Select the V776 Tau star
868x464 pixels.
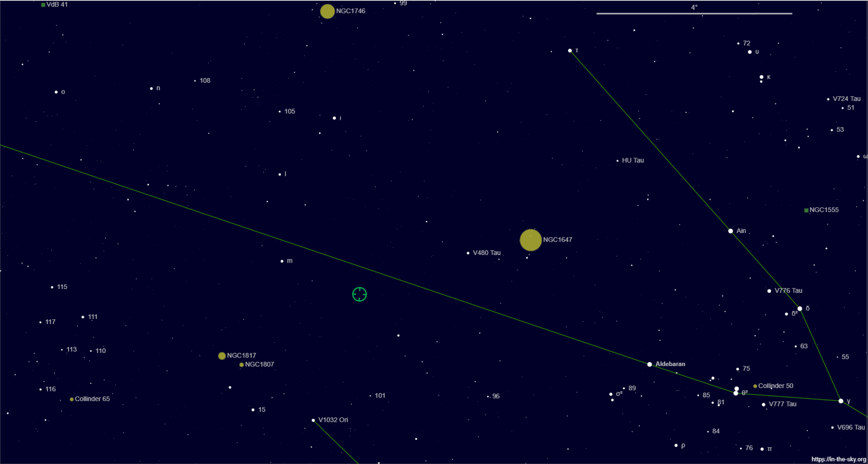[x=769, y=291]
